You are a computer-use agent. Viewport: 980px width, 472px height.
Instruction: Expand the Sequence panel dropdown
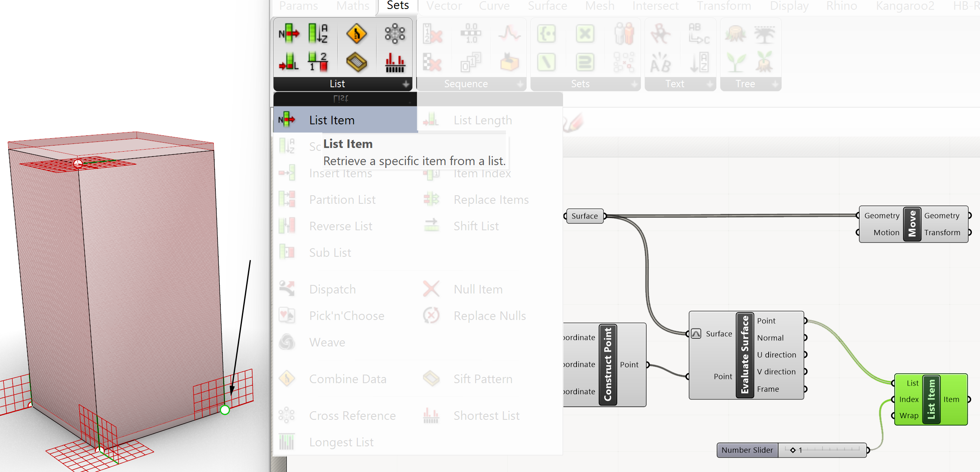(520, 84)
